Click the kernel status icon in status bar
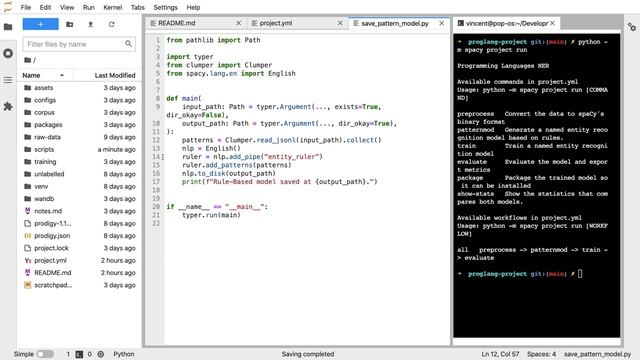This screenshot has height=360, width=640. pyautogui.click(x=101, y=354)
